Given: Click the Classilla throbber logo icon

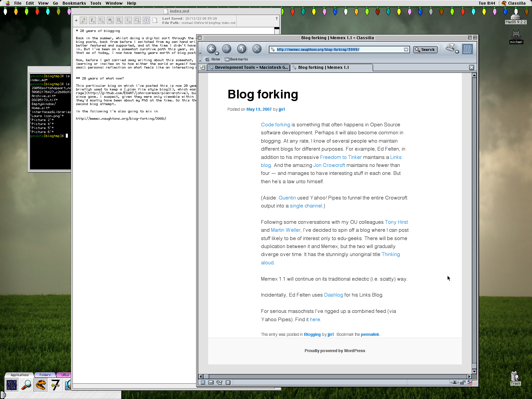Looking at the screenshot, I should pyautogui.click(x=467, y=50).
